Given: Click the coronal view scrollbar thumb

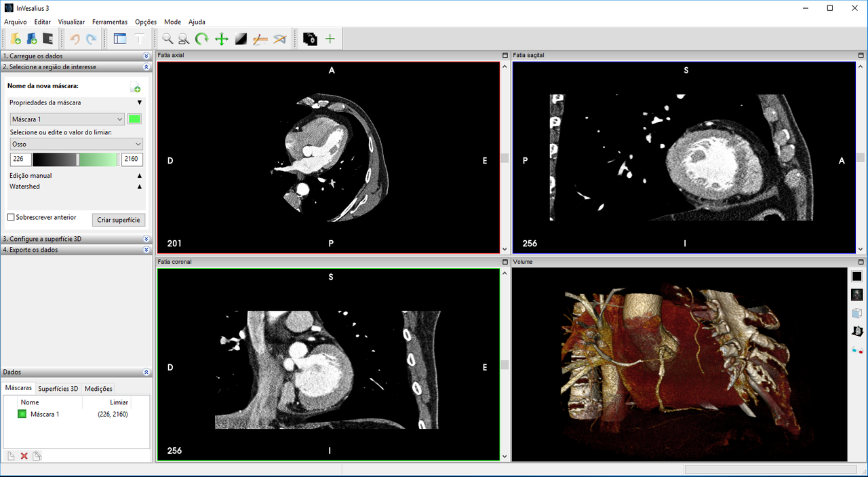Looking at the screenshot, I should click(505, 365).
